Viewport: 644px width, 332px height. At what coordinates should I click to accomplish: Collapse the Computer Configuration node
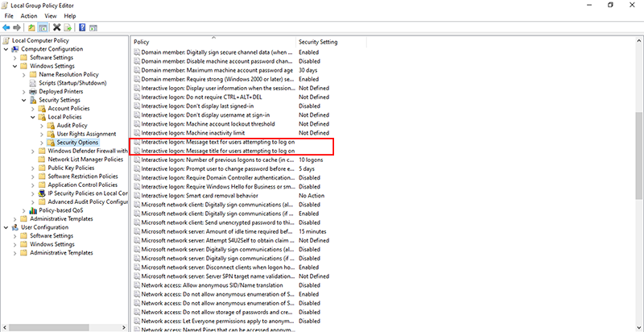coord(6,49)
